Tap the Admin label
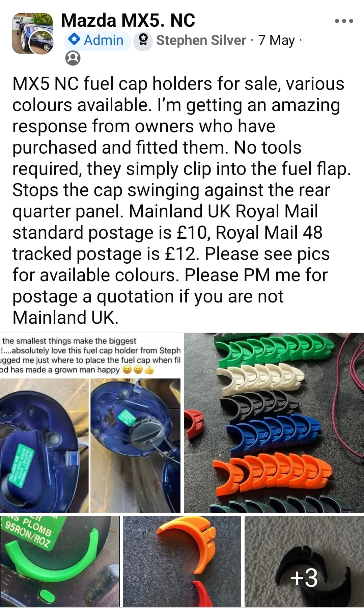 [104, 40]
